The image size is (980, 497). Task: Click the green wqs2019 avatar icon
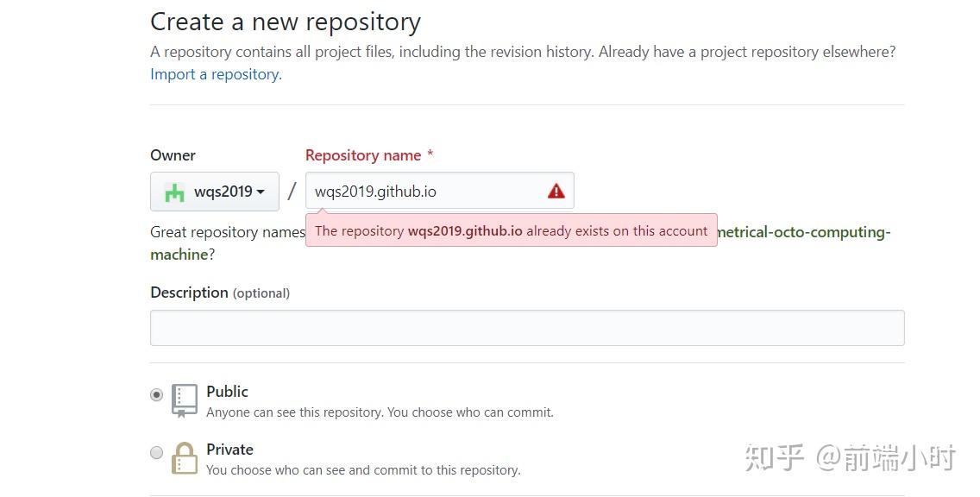pyautogui.click(x=175, y=192)
